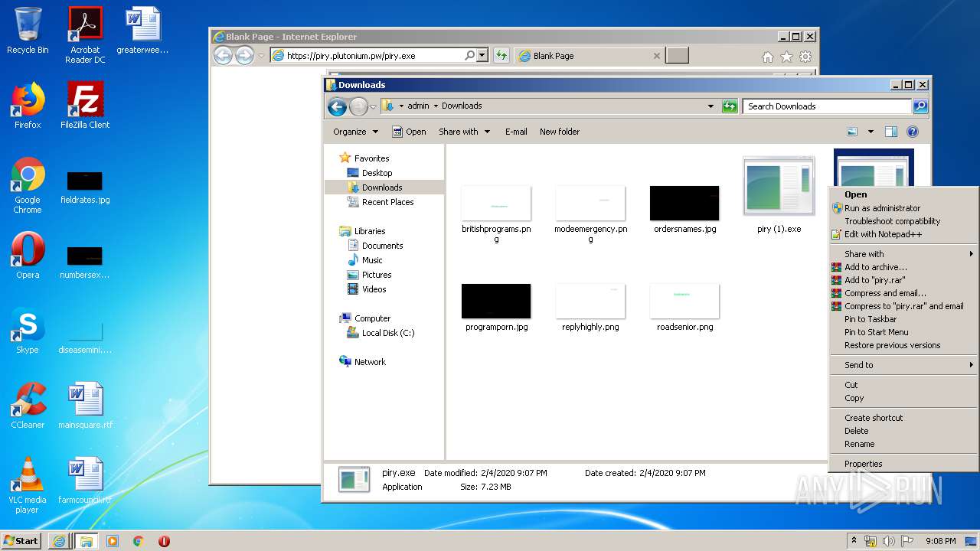This screenshot has height=551, width=980.
Task: Choose Run as administrator
Action: (903, 208)
